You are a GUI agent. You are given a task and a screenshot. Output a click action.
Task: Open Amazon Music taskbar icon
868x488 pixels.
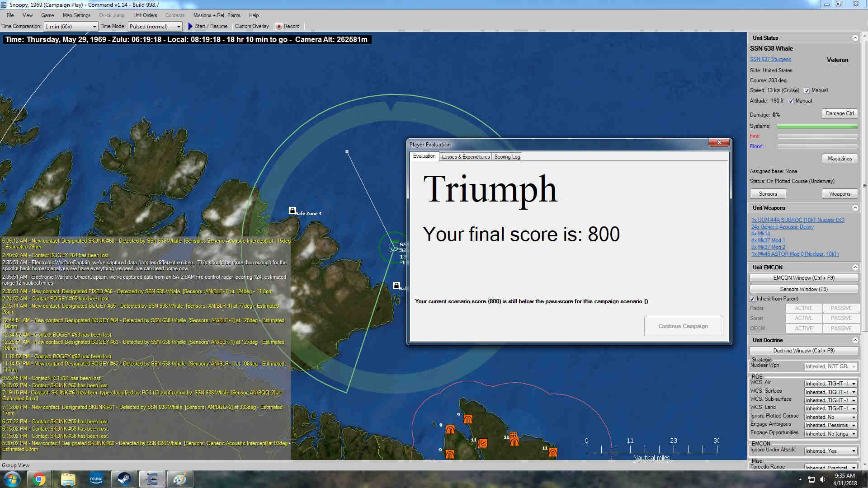(96, 479)
